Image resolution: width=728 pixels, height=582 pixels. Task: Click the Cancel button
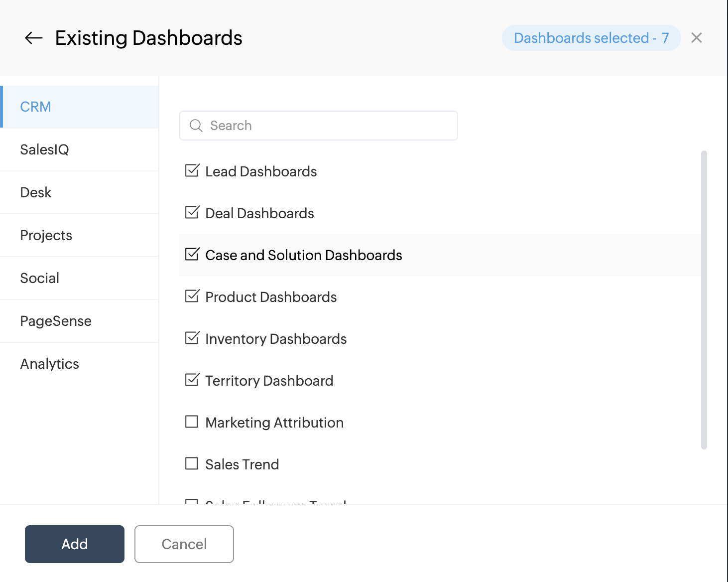point(184,544)
